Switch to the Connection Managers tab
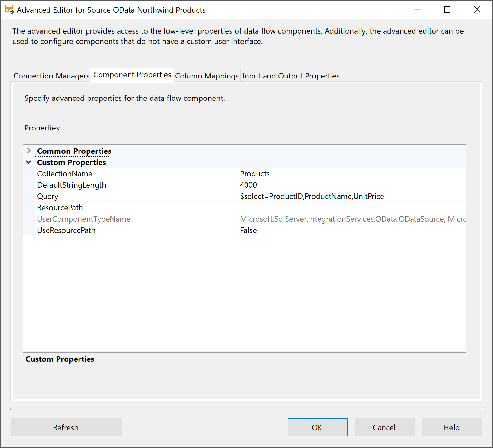 51,76
